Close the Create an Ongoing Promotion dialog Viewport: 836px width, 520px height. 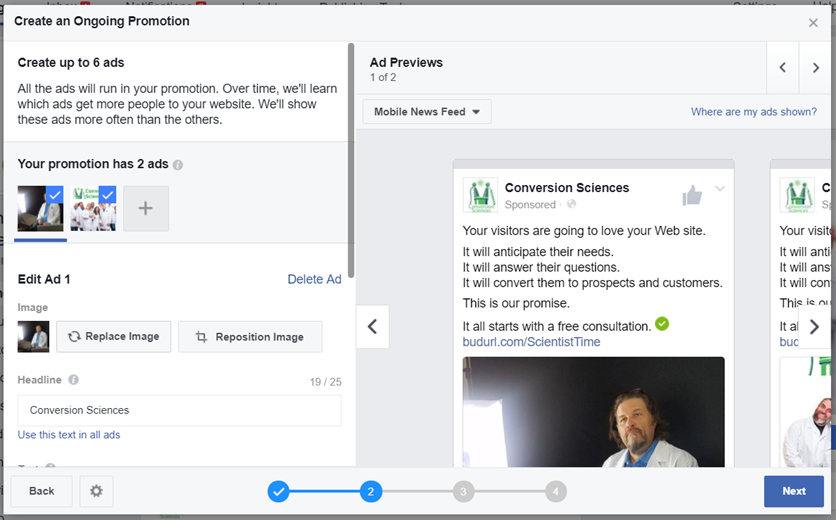(813, 22)
